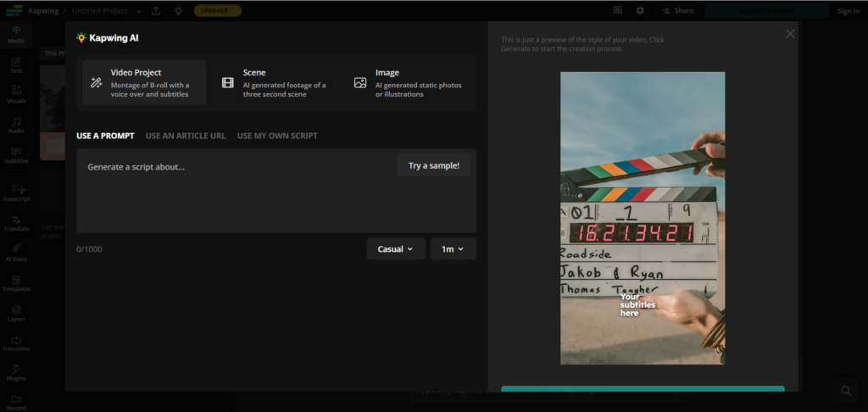Image resolution: width=868 pixels, height=412 pixels.
Task: Switch to USE AN ARTICLE URL tab
Action: [x=186, y=136]
